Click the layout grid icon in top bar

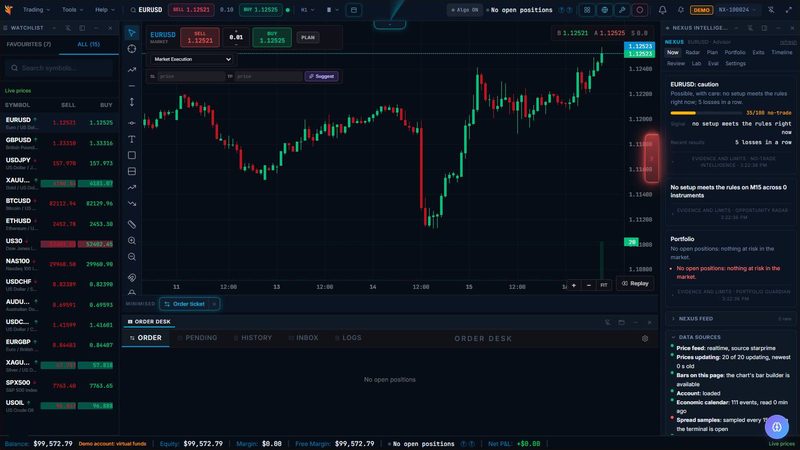tap(587, 10)
